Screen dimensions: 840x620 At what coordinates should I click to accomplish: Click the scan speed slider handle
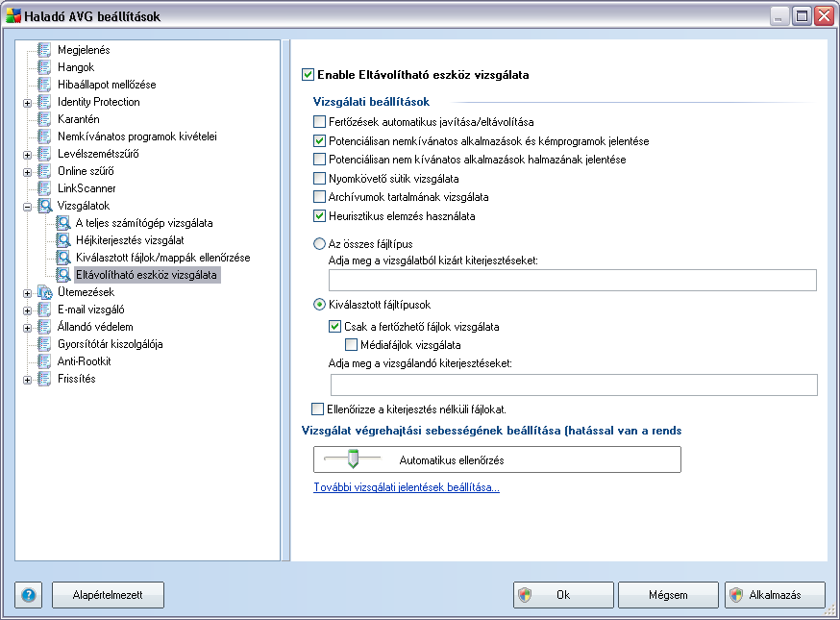coord(353,459)
